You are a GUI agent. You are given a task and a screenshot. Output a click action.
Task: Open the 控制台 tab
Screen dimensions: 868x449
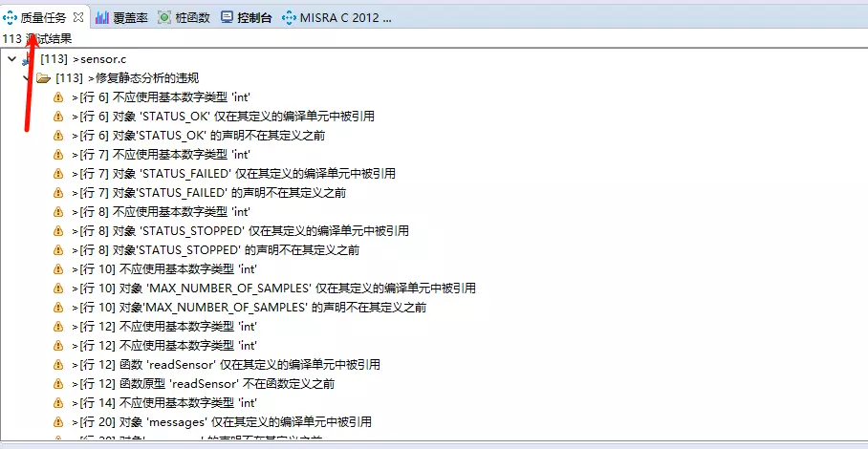tap(253, 17)
